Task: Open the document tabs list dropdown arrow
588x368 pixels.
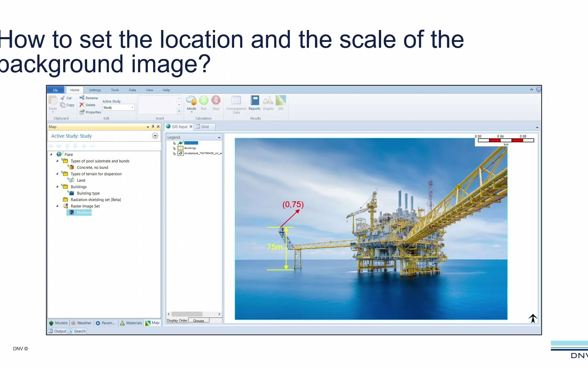Action: click(x=537, y=127)
